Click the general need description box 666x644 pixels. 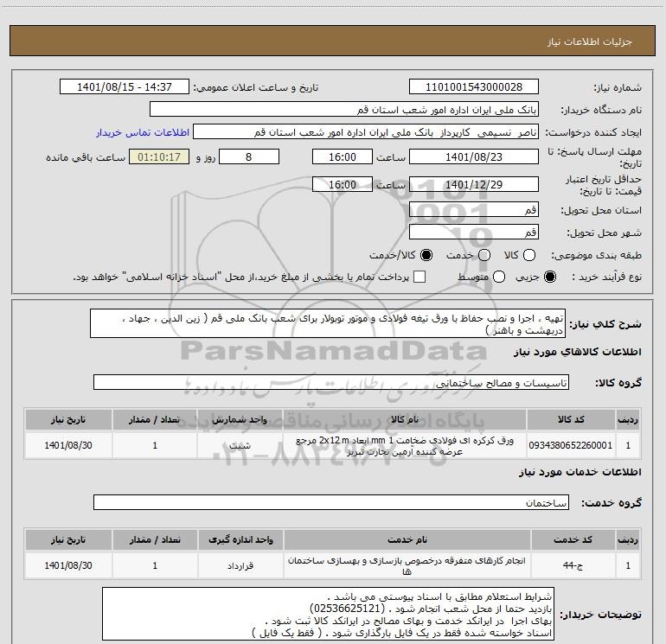pos(328,323)
